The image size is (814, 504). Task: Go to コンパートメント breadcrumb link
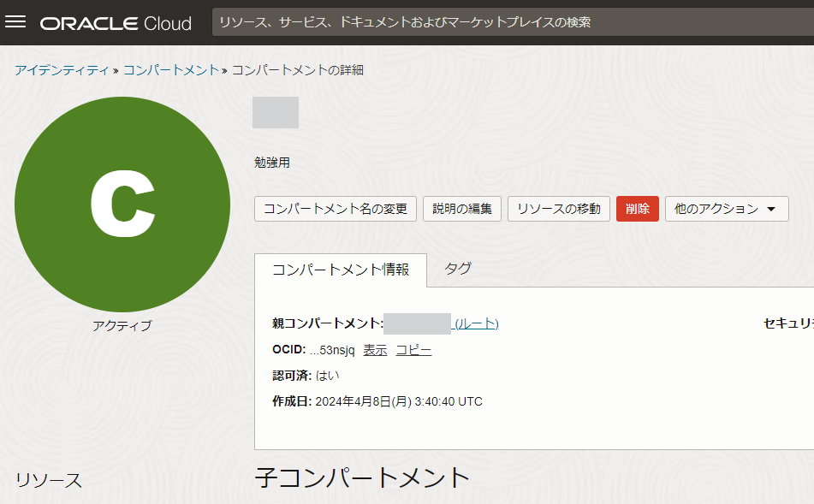[x=171, y=70]
